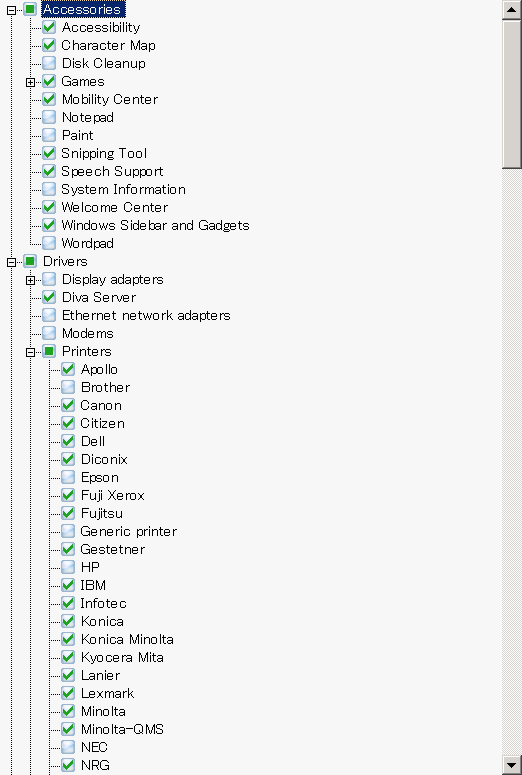Screen dimensions: 522x775
Task: Check the Notepad checkbox
Action: pos(49,117)
